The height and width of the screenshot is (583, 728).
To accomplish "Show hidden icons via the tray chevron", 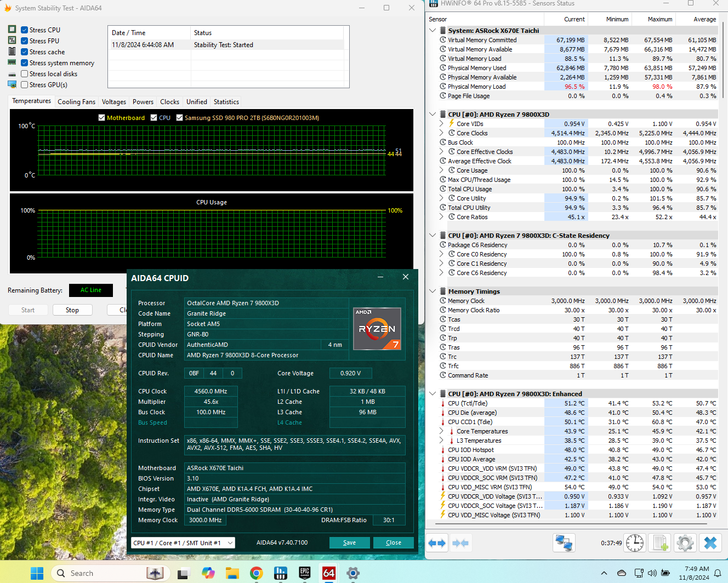I will (x=604, y=573).
